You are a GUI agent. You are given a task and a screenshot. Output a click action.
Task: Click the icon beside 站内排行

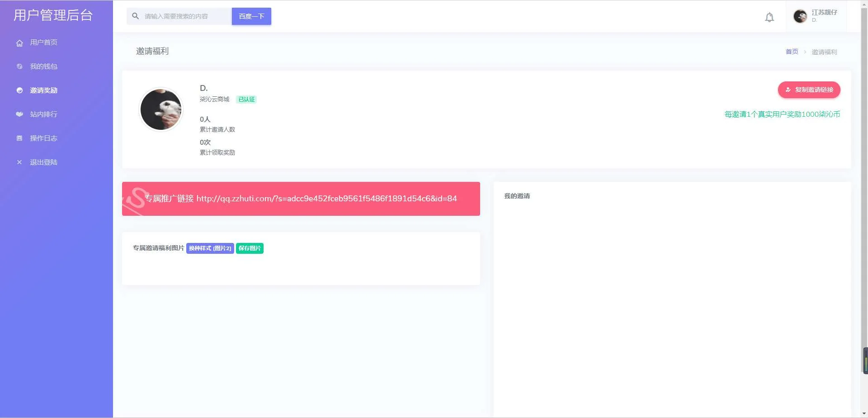tap(19, 114)
